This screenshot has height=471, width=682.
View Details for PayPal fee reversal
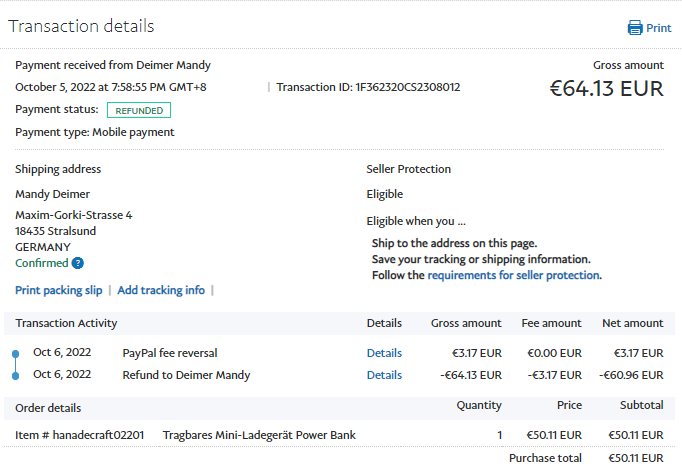[384, 353]
